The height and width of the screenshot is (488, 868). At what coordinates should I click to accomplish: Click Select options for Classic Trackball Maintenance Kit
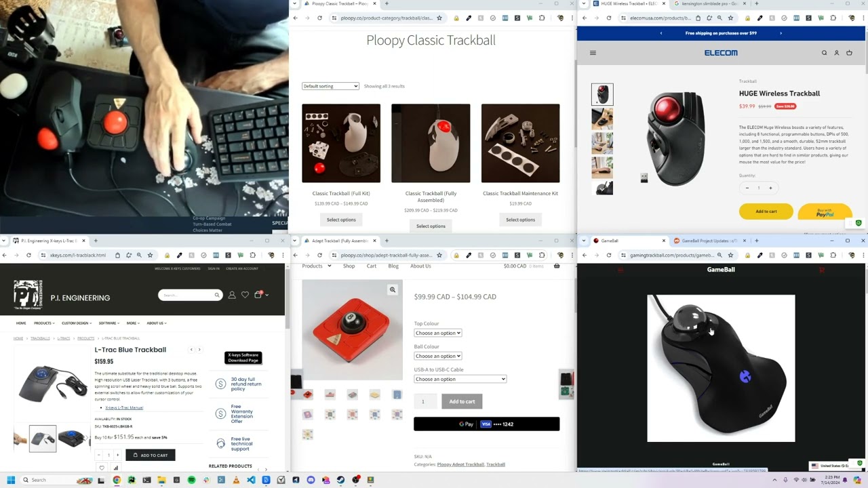click(521, 220)
